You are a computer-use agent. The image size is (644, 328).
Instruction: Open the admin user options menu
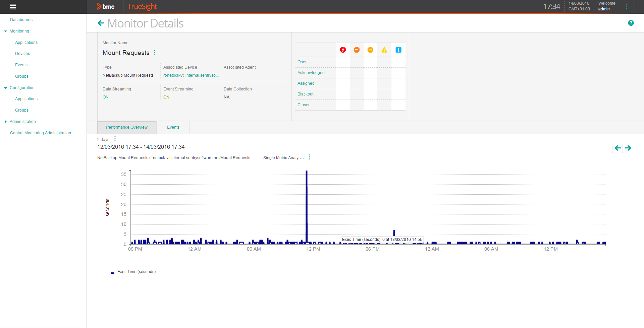[x=626, y=6]
